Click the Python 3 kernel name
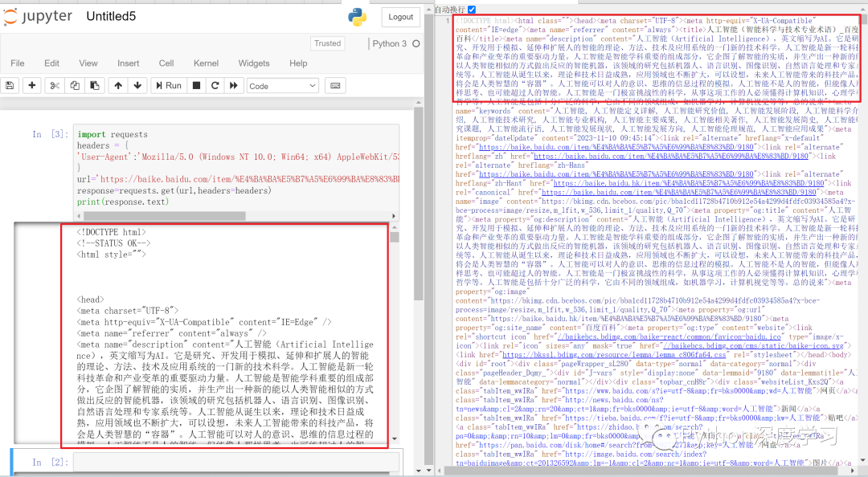 pyautogui.click(x=389, y=43)
